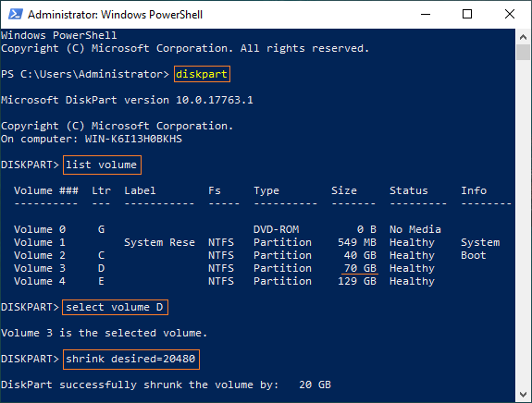Click the 'Type' column header

tap(266, 190)
